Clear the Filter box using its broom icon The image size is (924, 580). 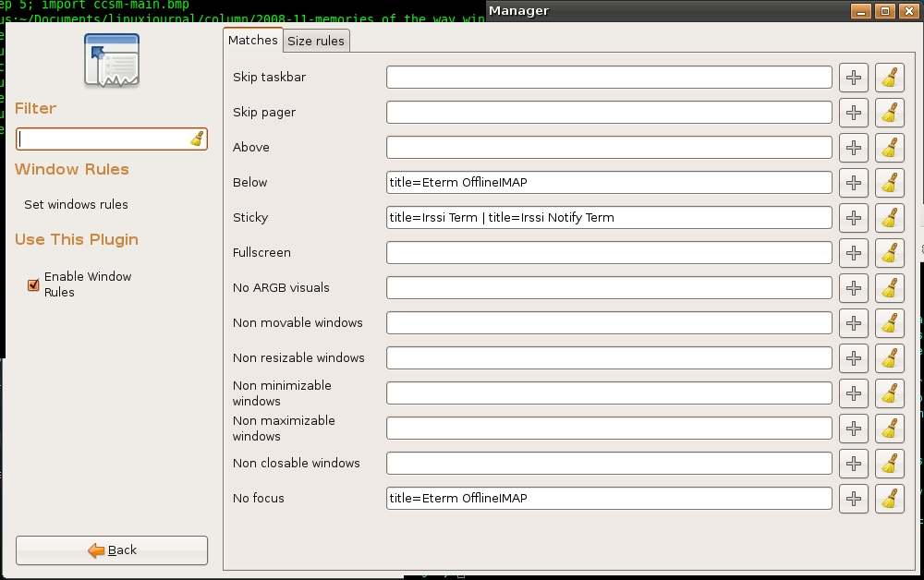point(197,139)
